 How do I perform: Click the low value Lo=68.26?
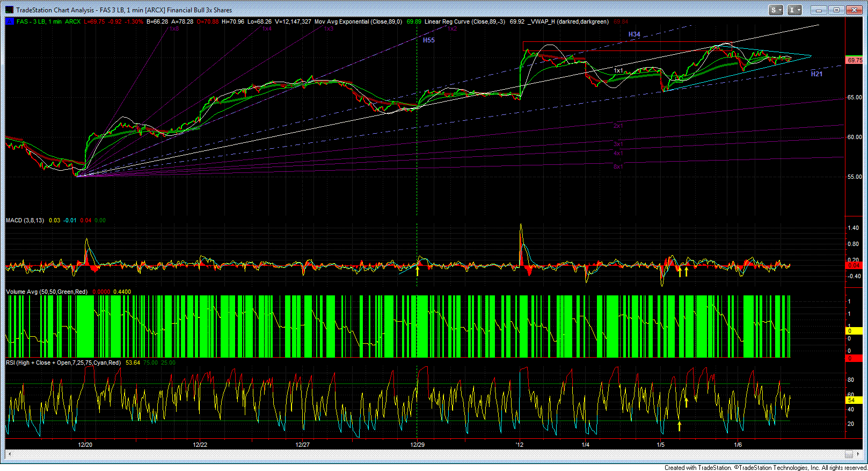coord(260,21)
